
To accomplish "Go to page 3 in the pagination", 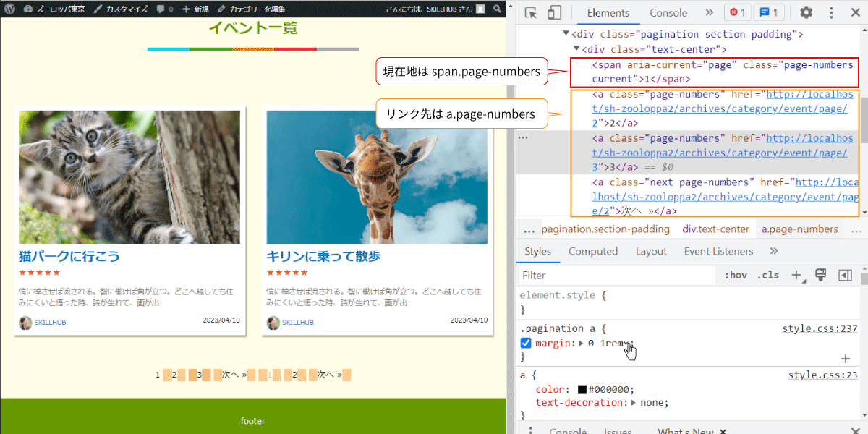I will 200,375.
